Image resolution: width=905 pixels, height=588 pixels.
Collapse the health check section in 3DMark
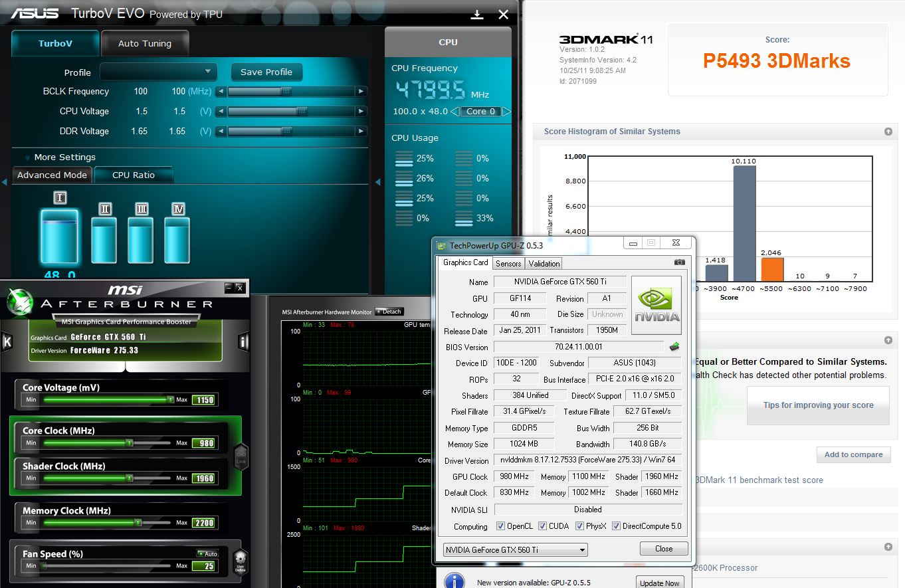(x=888, y=341)
